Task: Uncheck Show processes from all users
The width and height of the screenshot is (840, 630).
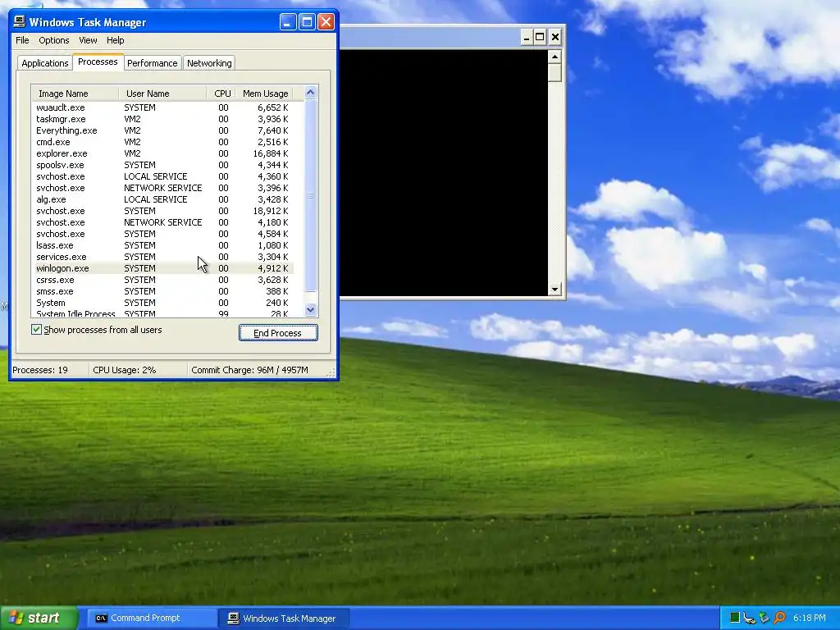Action: 36,330
